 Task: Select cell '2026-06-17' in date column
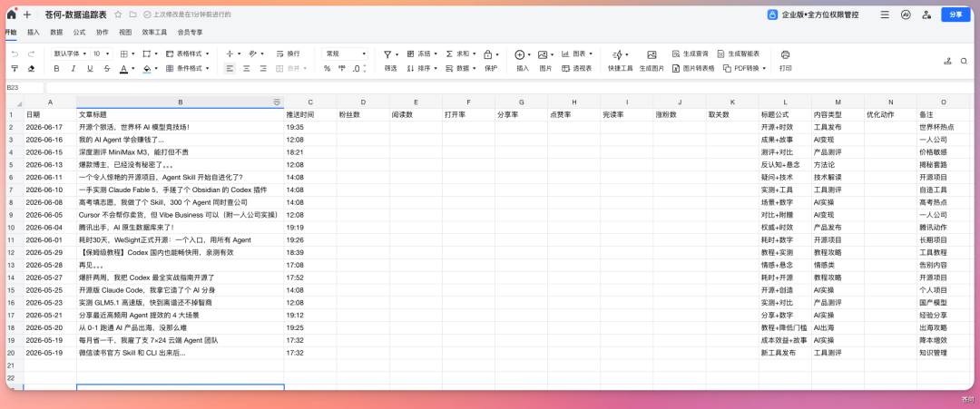[50, 127]
